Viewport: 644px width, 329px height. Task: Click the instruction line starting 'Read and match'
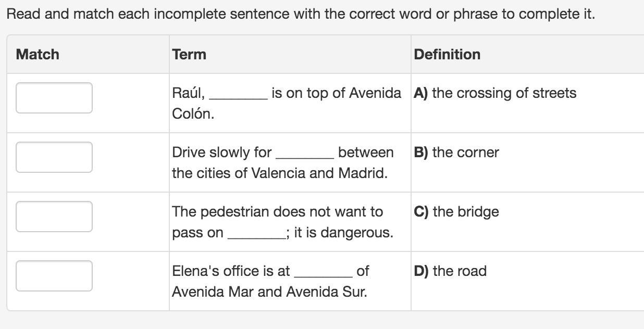300,14
